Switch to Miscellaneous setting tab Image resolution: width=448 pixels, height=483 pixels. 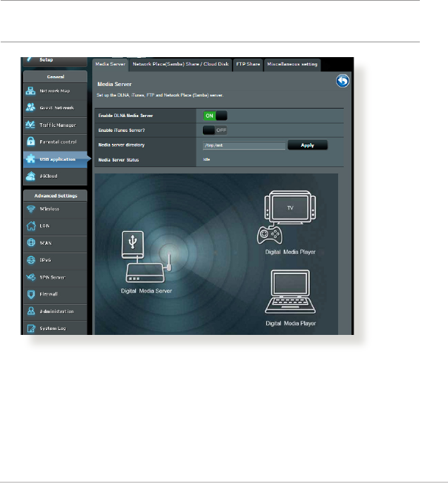(293, 64)
